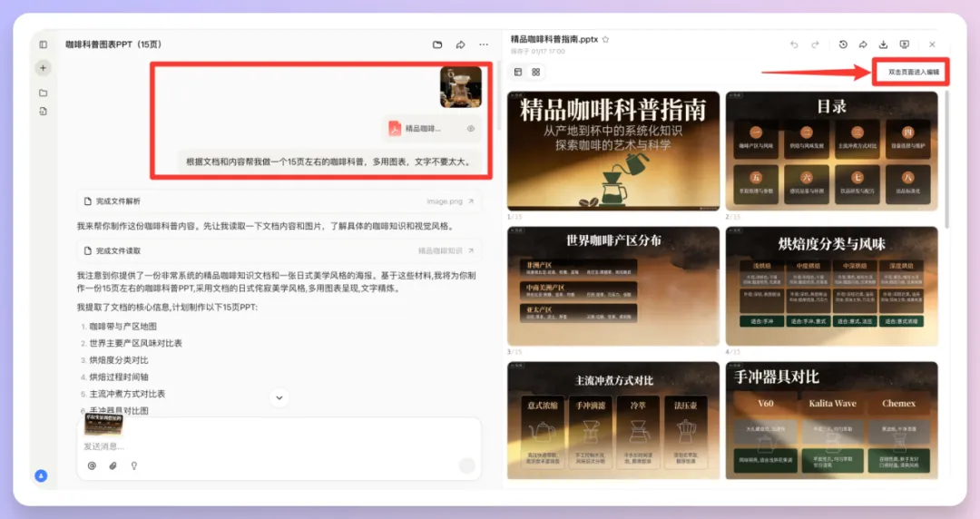Open version history clock icon
Screen dimensions: 980x519
[843, 44]
